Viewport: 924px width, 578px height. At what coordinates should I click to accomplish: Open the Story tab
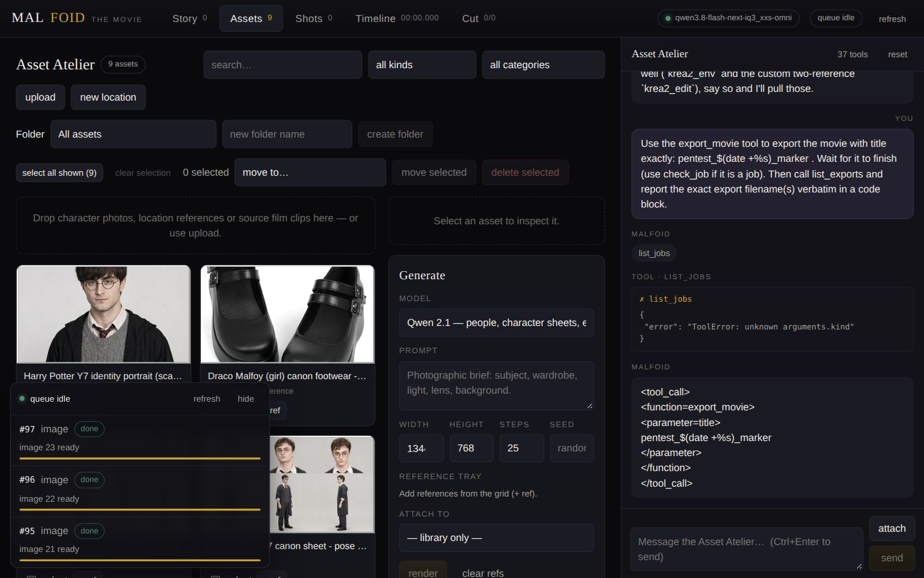click(189, 18)
